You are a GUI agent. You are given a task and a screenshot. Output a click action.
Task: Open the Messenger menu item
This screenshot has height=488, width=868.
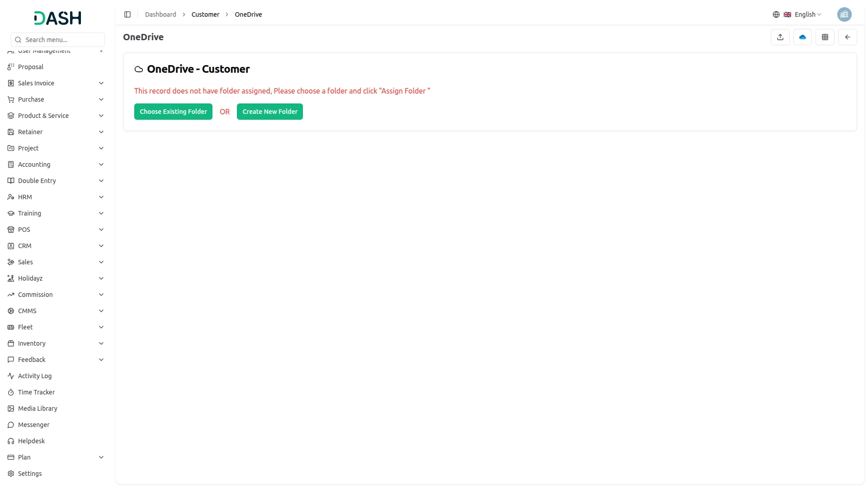click(33, 425)
